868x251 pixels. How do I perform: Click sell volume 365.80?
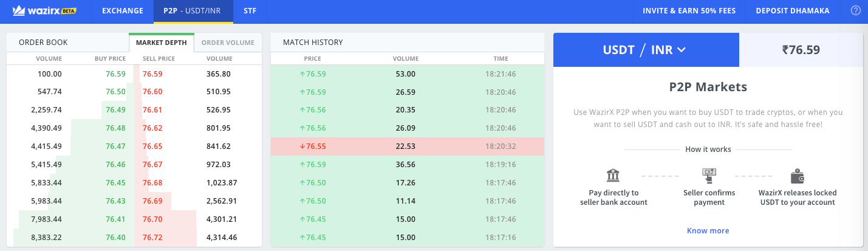219,74
